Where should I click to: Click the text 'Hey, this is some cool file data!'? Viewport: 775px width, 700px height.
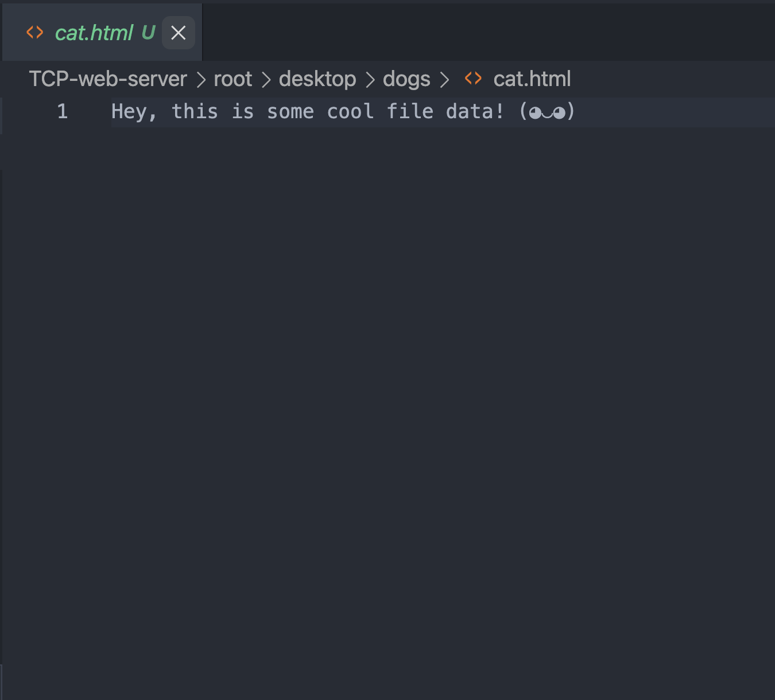pyautogui.click(x=308, y=111)
